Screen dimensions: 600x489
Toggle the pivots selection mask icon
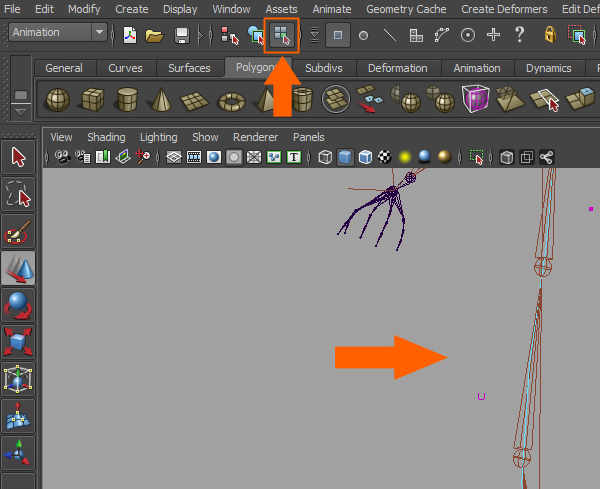(x=468, y=35)
